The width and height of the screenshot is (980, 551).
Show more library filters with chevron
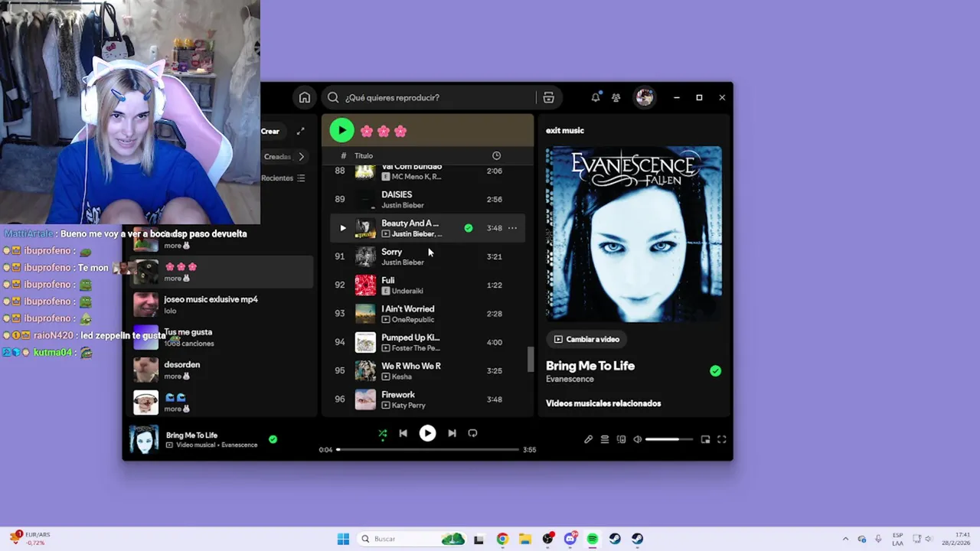[301, 156]
